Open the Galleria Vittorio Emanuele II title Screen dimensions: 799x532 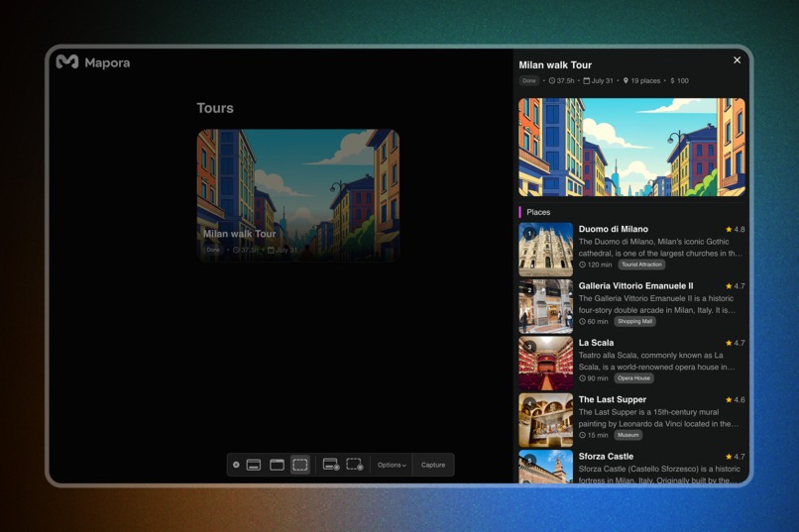coord(635,286)
